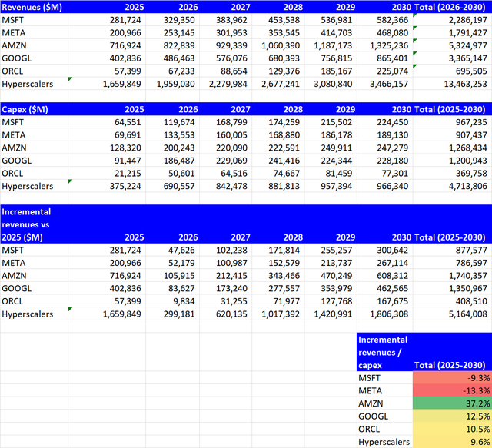Select GOOGL 2027 capex 229,069
This screenshot has width=492, height=448.
[225, 161]
